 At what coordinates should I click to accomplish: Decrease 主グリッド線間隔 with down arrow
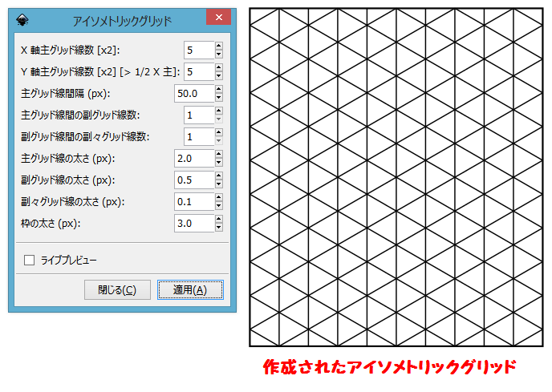(x=218, y=98)
